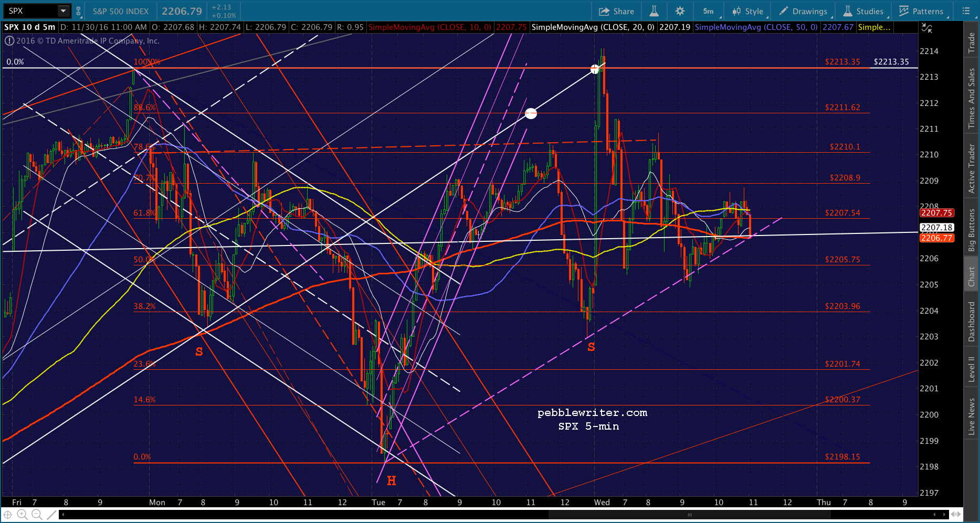
Task: Click the SPX 10 d 5m chart label
Action: (30, 27)
